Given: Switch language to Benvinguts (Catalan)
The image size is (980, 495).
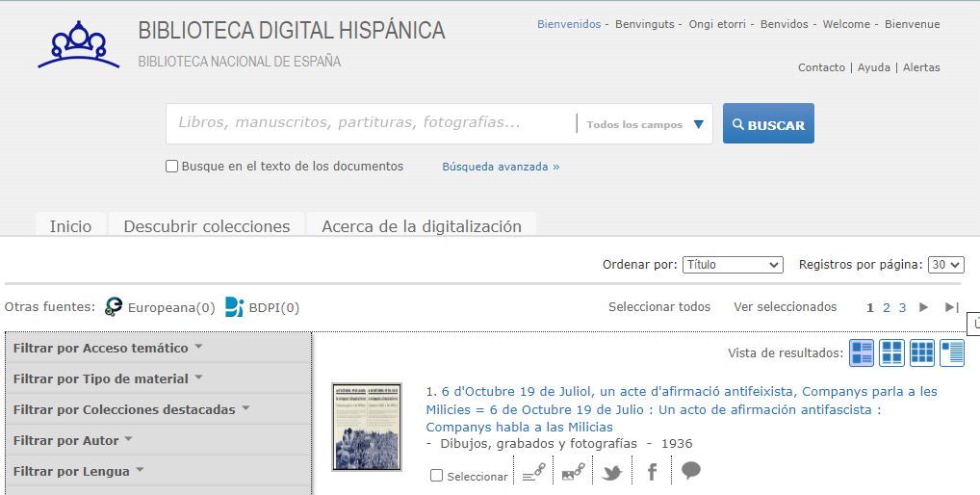Looking at the screenshot, I should pyautogui.click(x=644, y=24).
